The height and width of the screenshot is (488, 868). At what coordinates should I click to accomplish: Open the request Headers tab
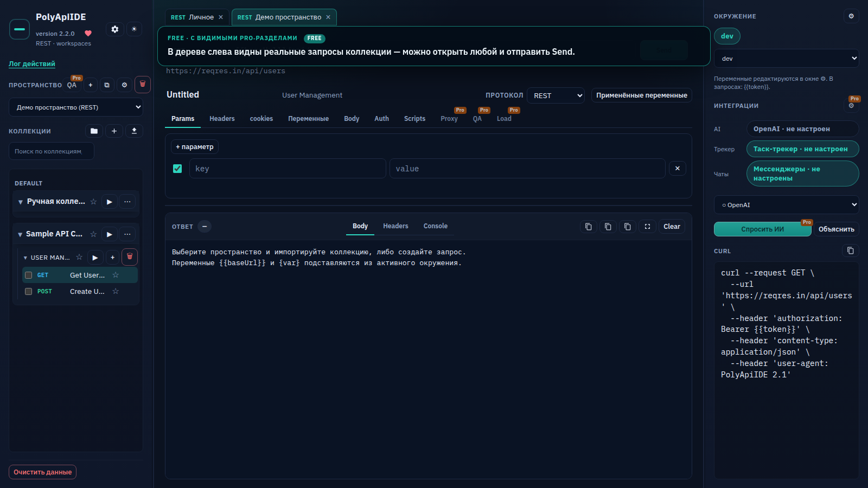[222, 119]
